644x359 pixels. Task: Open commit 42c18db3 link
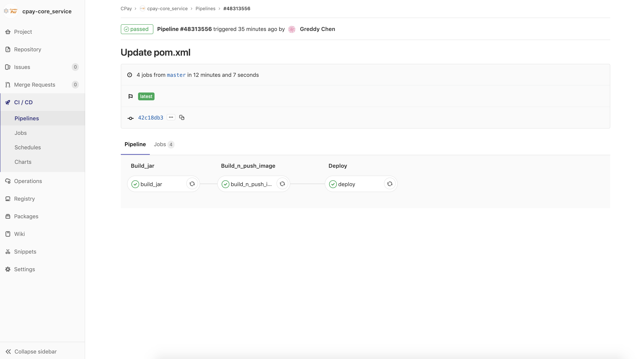pos(150,118)
